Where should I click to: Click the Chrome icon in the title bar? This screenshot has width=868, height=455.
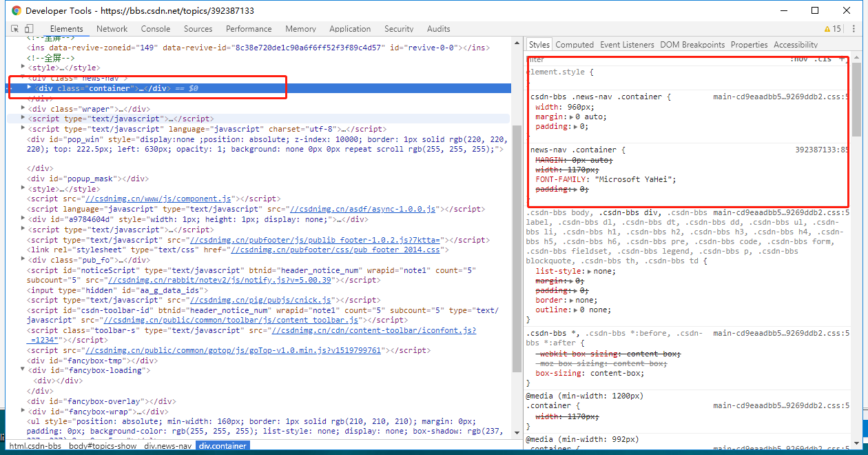pos(16,11)
